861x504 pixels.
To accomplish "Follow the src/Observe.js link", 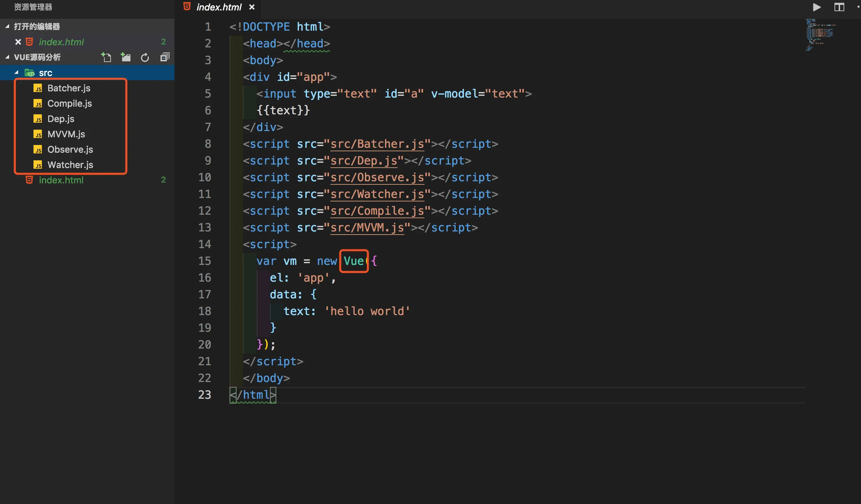I will (377, 177).
